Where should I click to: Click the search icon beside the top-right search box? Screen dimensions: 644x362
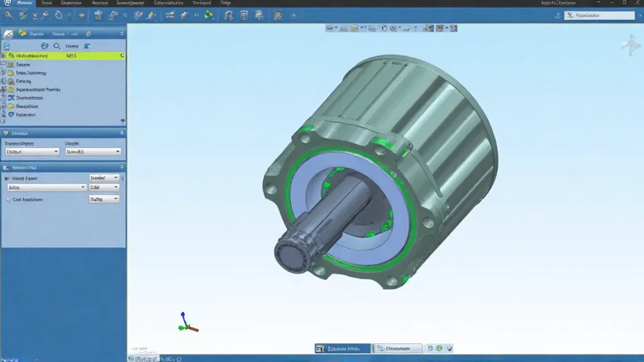point(570,15)
